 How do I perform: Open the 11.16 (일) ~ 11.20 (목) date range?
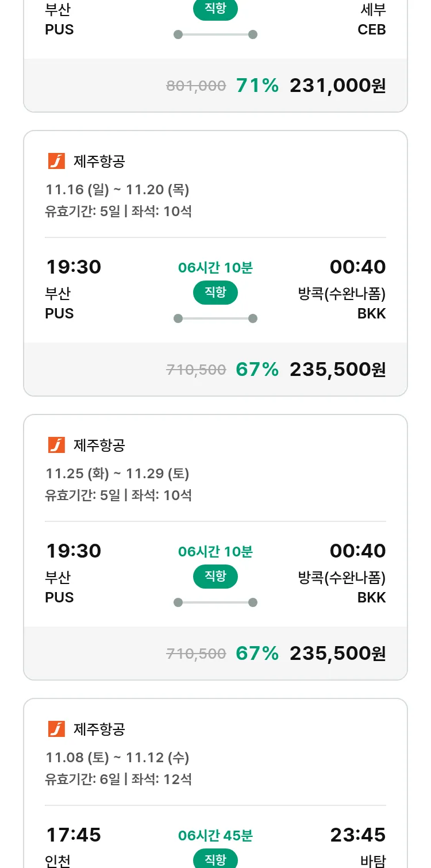pos(117,190)
